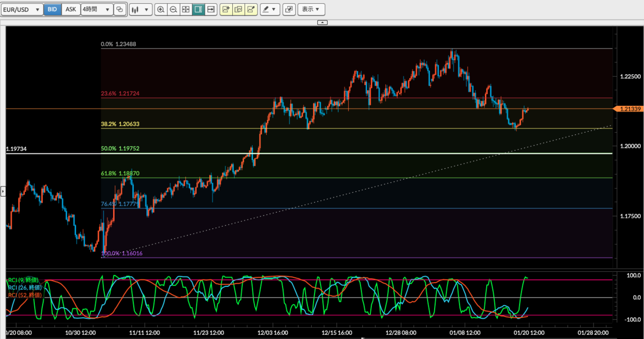644x339 pixels.
Task: Switch price display to ASK
Action: pyautogui.click(x=70, y=9)
